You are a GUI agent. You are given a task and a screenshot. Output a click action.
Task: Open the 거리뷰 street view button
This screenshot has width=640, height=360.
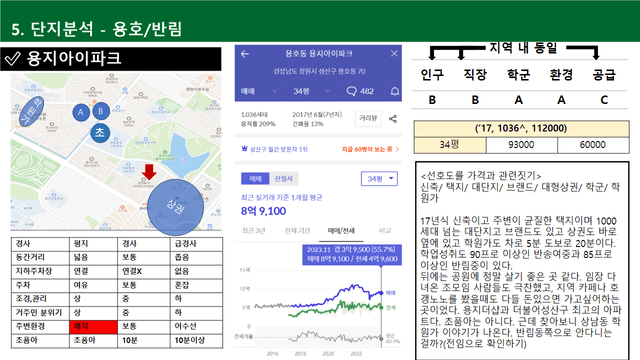[x=368, y=118]
